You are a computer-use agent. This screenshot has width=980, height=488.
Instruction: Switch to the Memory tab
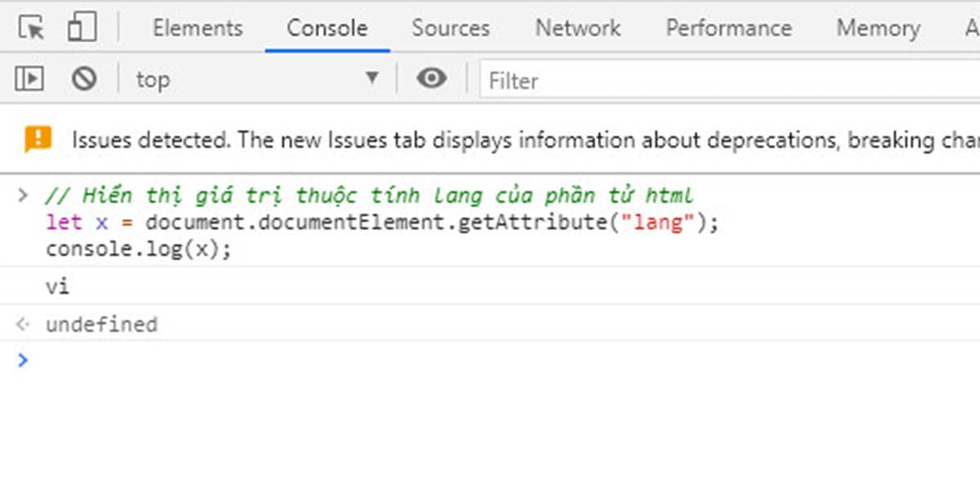tap(878, 28)
